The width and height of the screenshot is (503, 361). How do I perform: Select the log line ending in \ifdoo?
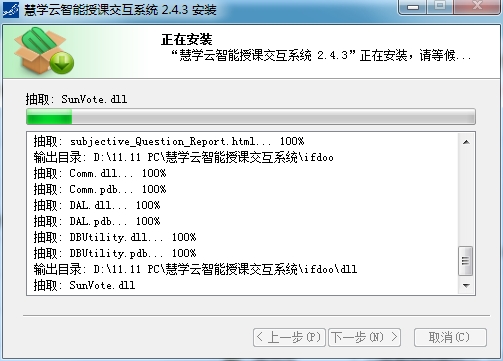183,157
